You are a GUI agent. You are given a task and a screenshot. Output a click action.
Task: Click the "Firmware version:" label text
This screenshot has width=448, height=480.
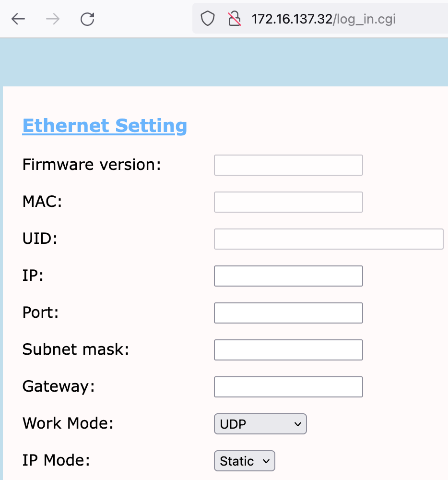click(92, 165)
